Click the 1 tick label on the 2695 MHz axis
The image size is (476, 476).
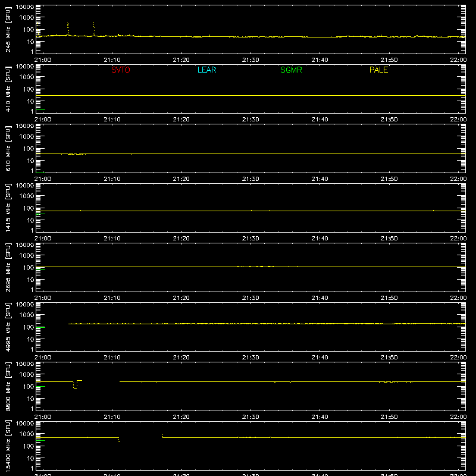click(32, 290)
